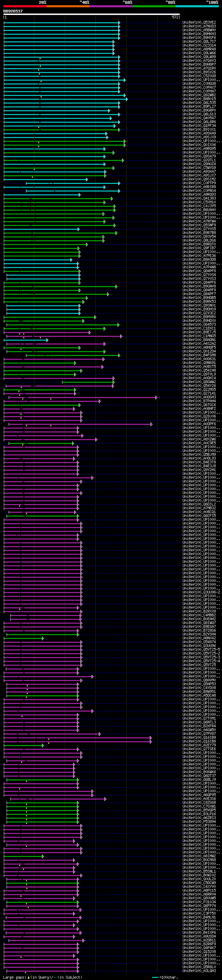Image resolution: width=222 pixels, height=980 pixels.
Task: Open hit UniRef100_P53894
Action: [199, 822]
